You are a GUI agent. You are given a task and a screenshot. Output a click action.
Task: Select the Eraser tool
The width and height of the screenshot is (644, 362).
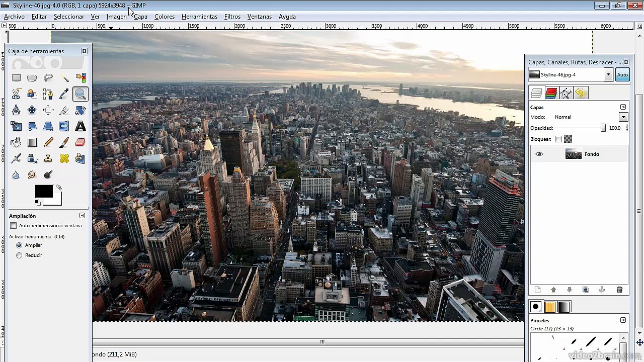[80, 142]
